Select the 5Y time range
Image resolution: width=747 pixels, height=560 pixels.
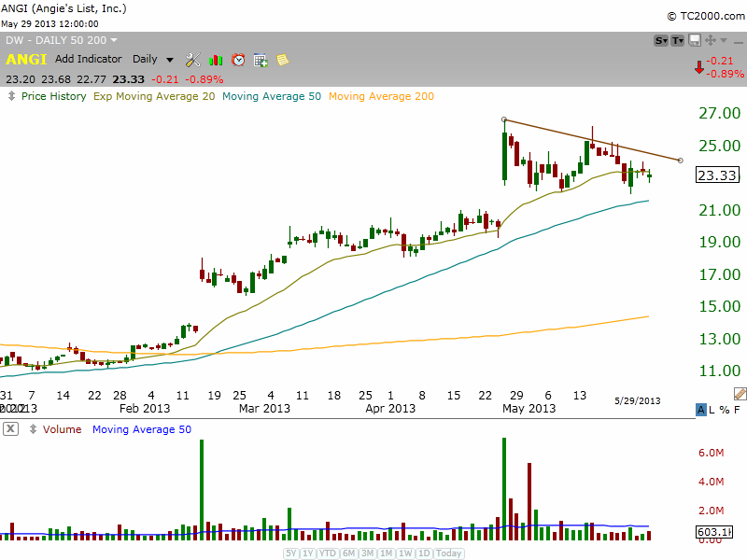[x=291, y=553]
